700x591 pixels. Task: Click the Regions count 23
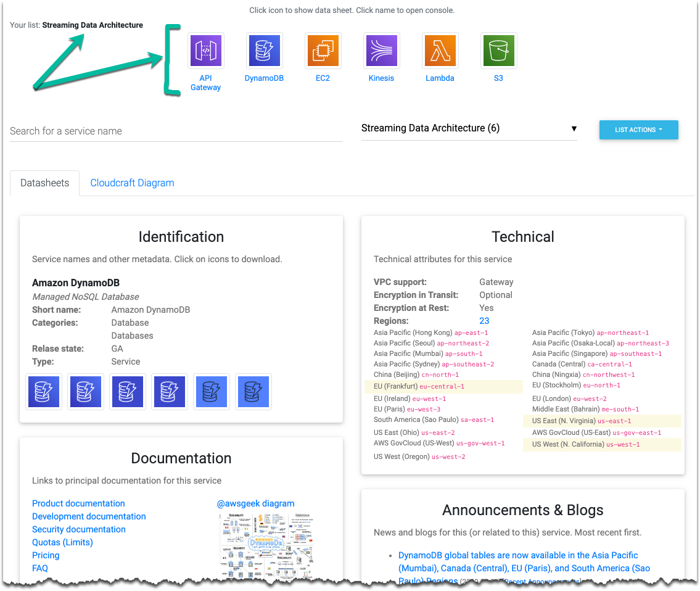click(x=484, y=321)
